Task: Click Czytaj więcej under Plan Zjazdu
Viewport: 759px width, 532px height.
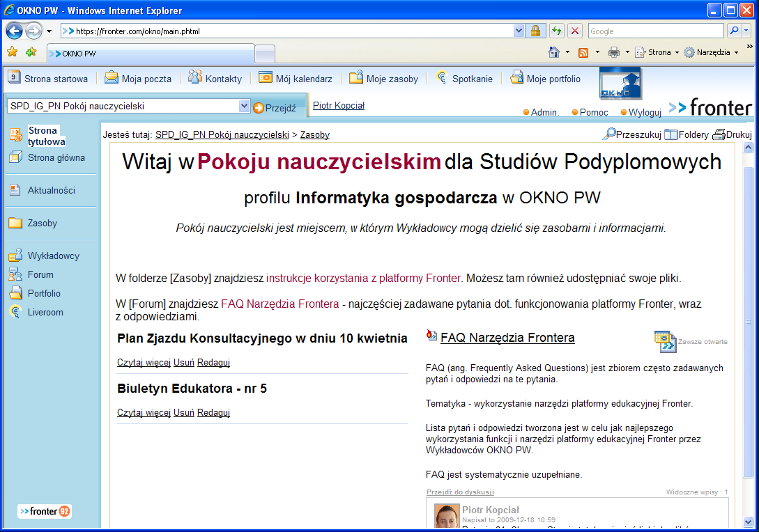Action: [x=144, y=362]
